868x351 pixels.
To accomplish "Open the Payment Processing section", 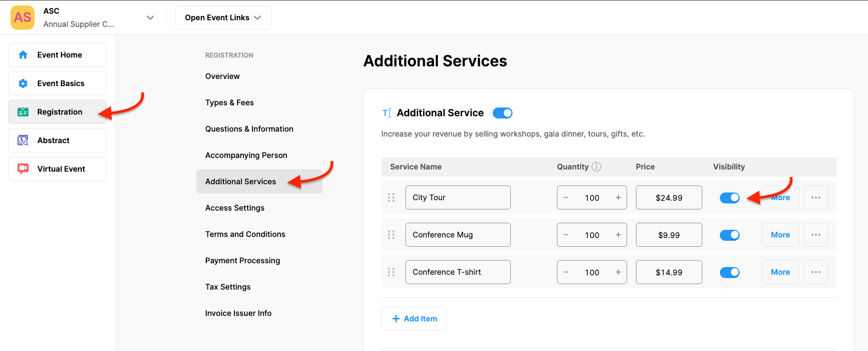I will tap(243, 261).
